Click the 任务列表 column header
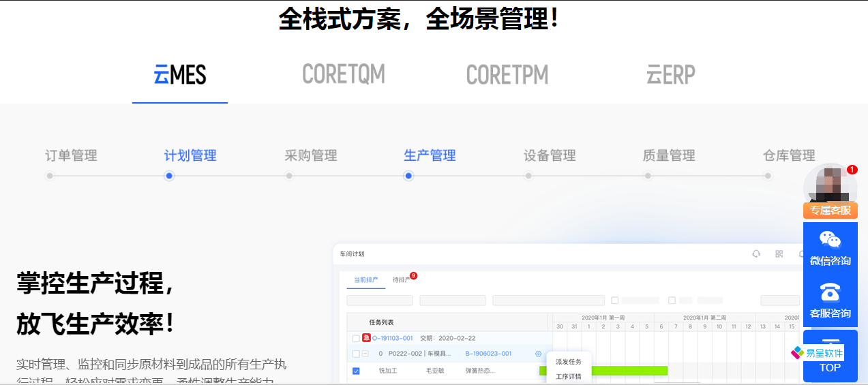The height and width of the screenshot is (385, 868). (381, 322)
